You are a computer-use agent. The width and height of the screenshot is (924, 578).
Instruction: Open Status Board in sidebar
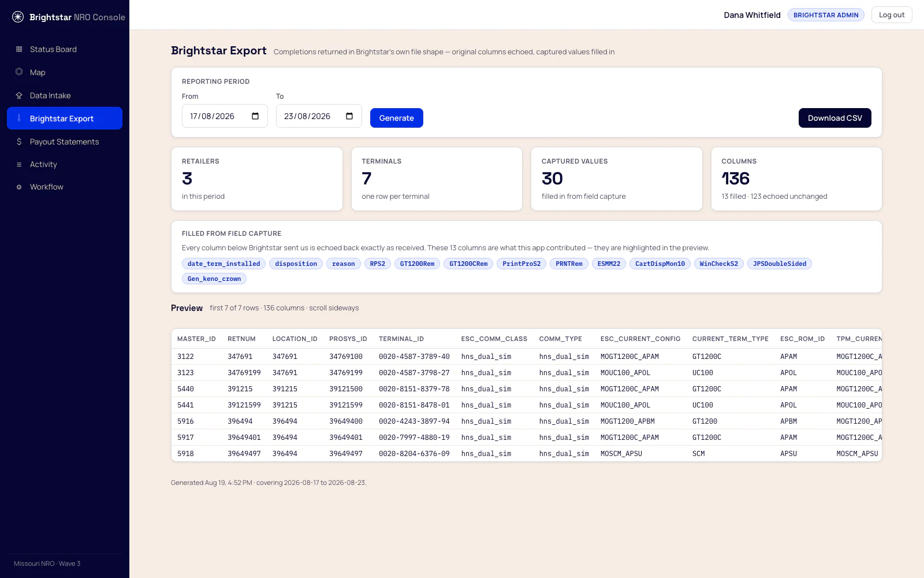coord(65,49)
